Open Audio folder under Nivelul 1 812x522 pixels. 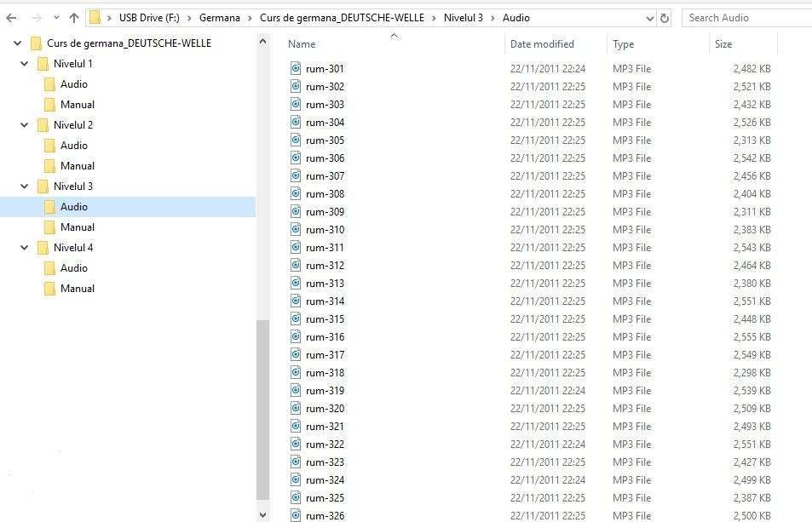(x=74, y=83)
